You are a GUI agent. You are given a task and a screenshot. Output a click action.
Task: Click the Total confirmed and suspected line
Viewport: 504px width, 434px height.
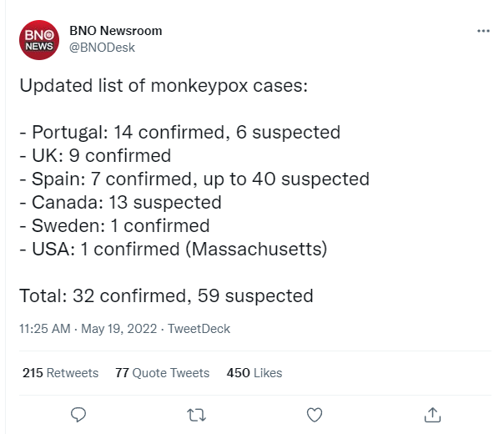(x=166, y=295)
